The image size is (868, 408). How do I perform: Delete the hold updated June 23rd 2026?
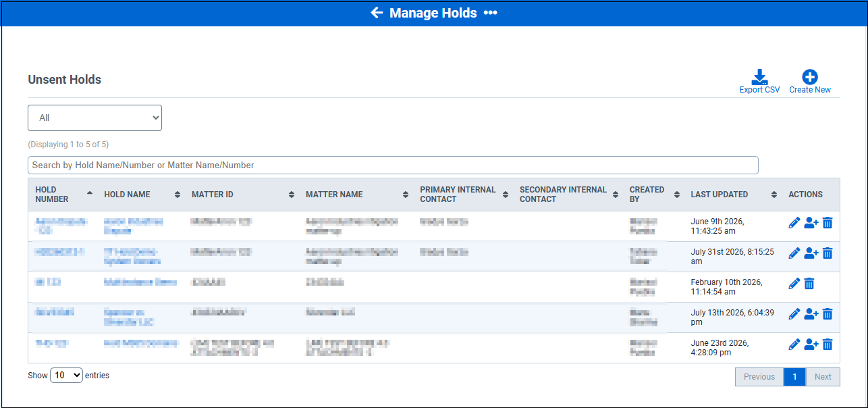(828, 345)
